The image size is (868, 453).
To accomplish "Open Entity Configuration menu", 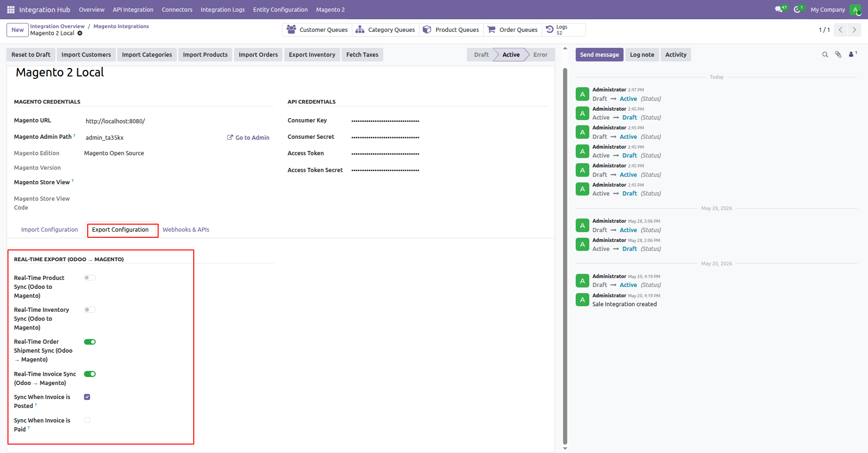I will (x=281, y=9).
